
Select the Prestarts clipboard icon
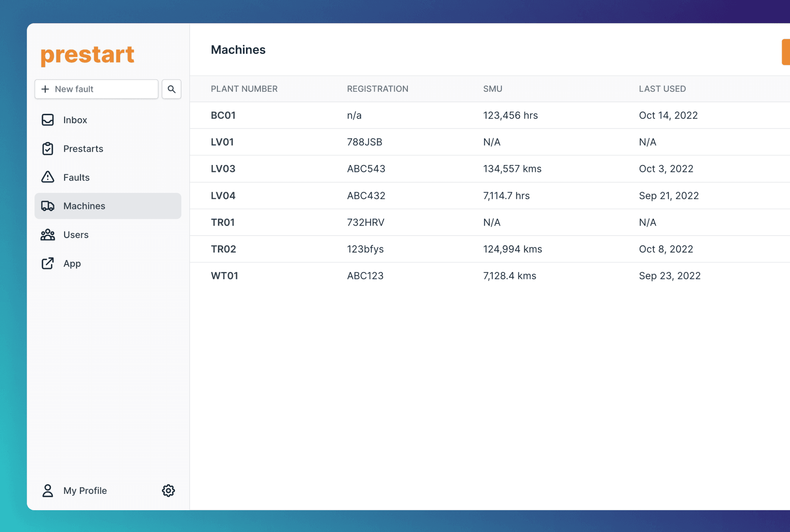click(48, 149)
